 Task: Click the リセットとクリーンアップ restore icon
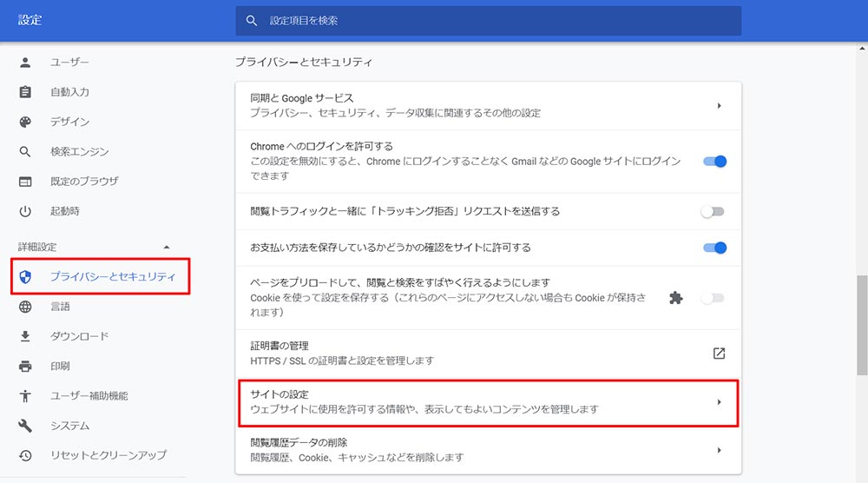tap(25, 455)
